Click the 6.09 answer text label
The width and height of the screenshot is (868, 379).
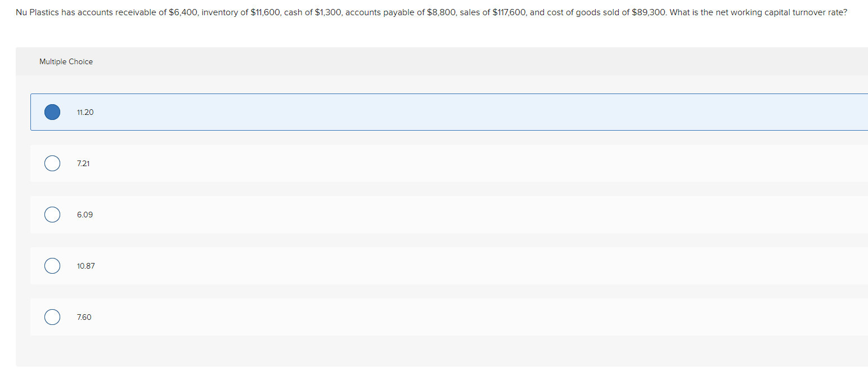(x=85, y=215)
